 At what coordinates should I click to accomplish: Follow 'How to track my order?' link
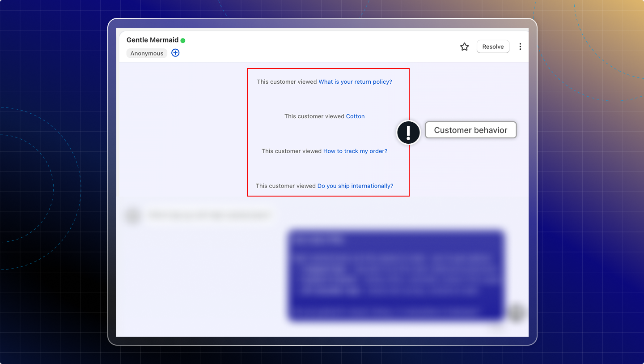click(355, 151)
